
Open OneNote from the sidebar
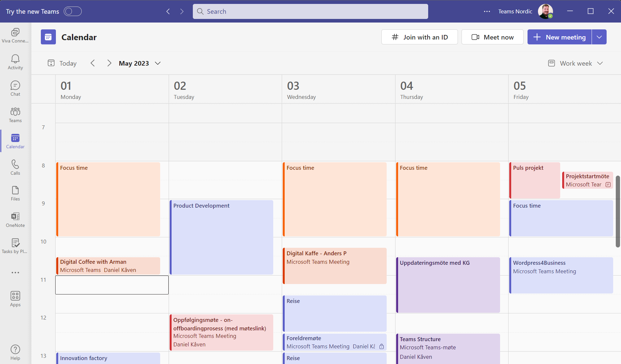15,219
